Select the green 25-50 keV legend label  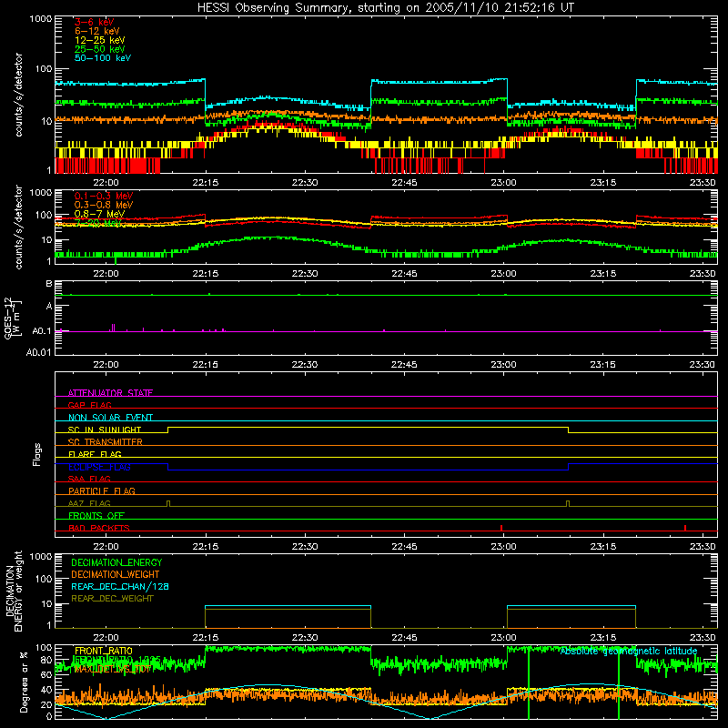(99, 49)
